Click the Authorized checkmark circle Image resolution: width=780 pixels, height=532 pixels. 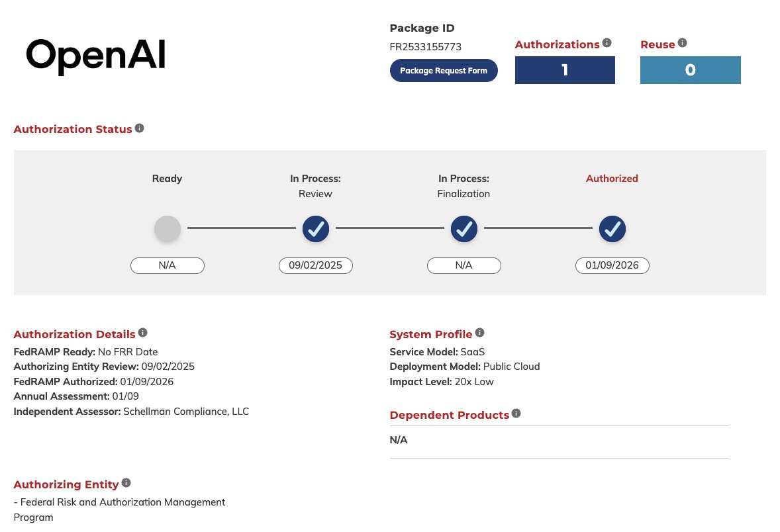click(x=612, y=229)
